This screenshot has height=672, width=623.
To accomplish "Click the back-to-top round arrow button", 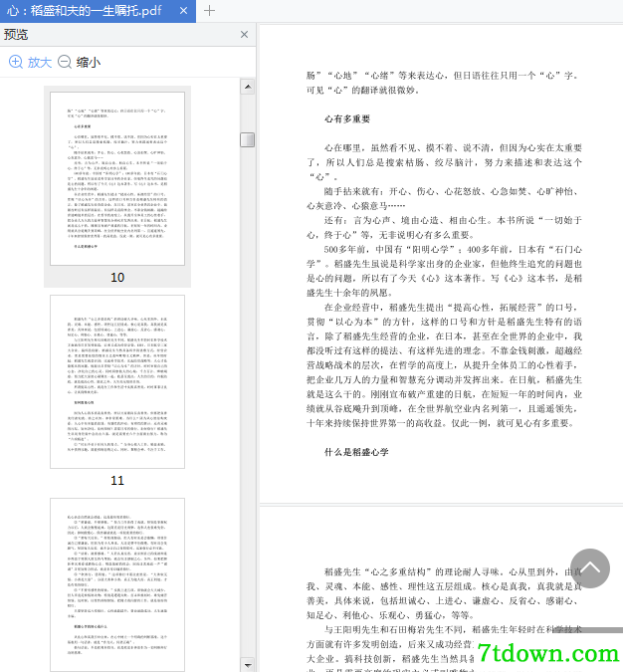I will pos(589,568).
